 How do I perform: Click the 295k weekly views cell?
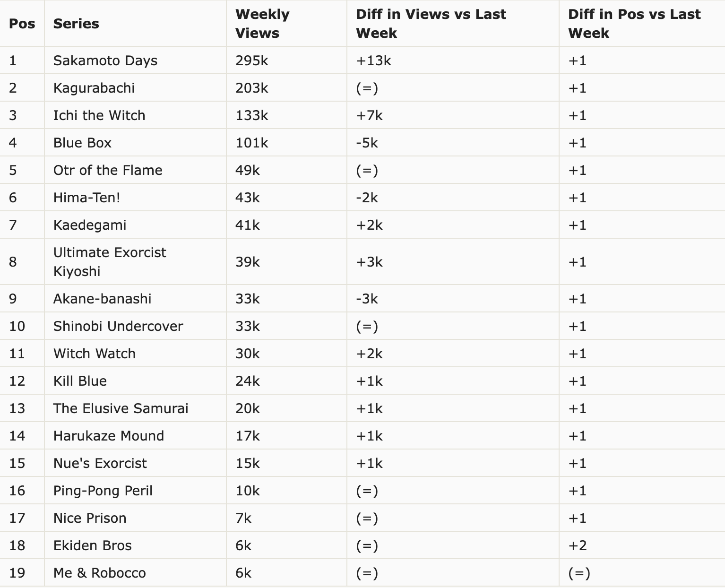(252, 61)
